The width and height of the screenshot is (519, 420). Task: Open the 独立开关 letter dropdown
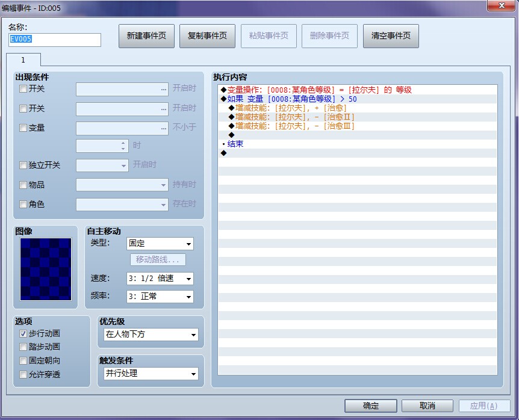pos(102,165)
